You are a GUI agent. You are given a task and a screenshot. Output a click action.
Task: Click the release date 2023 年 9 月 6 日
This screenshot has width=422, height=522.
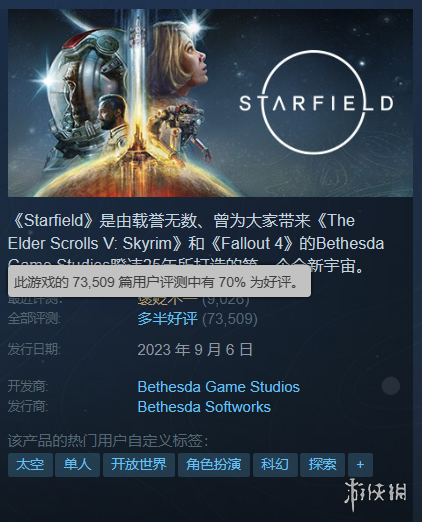(x=195, y=350)
